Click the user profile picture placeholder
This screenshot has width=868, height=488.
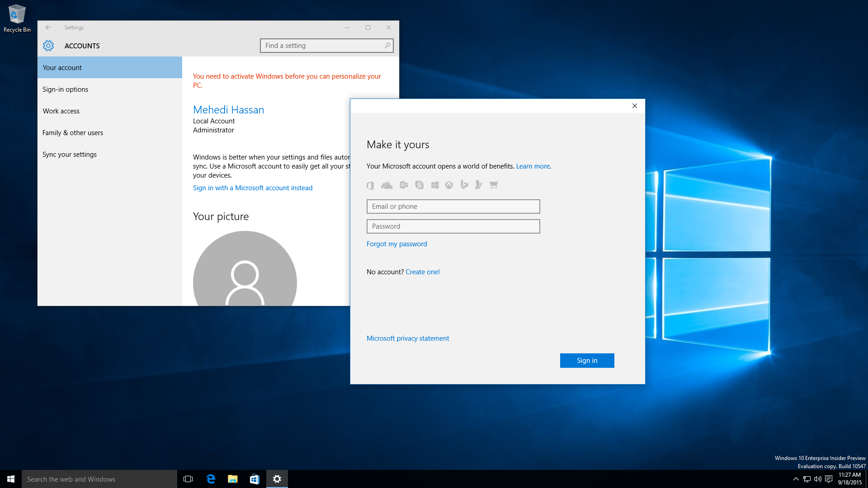click(x=245, y=269)
